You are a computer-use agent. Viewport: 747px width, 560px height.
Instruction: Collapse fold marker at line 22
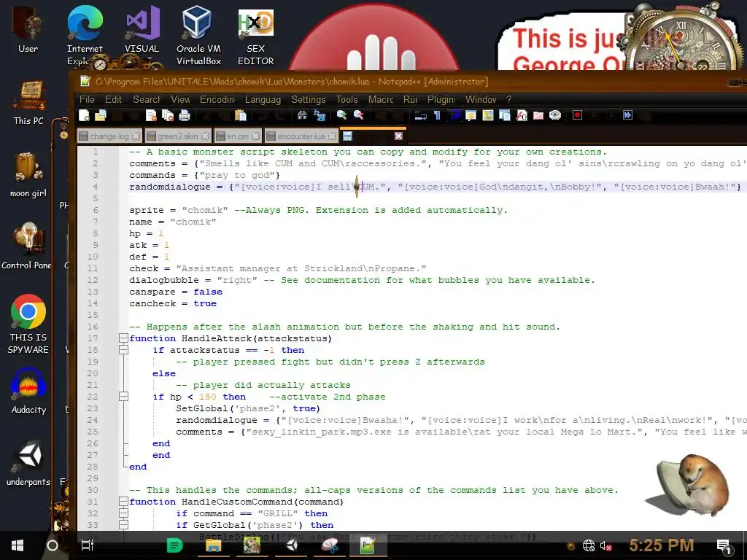coord(123,397)
